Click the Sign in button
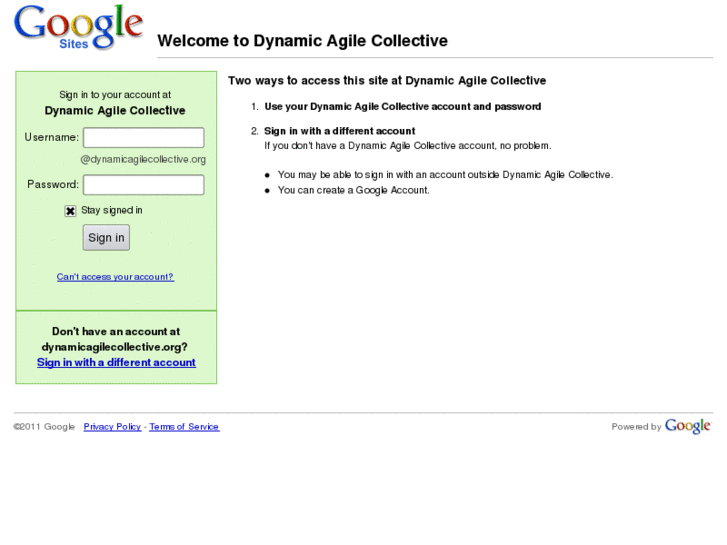Viewport: 727px width, 545px height. click(106, 237)
